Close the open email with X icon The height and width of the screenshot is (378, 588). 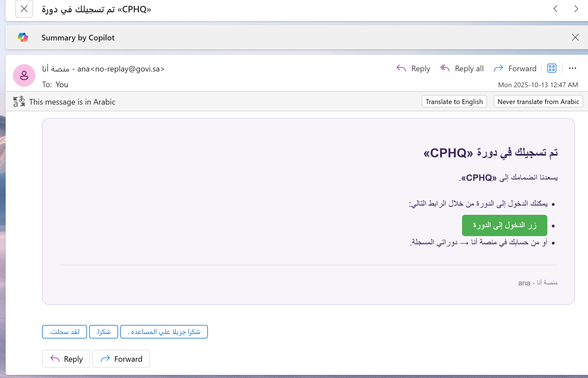click(24, 9)
